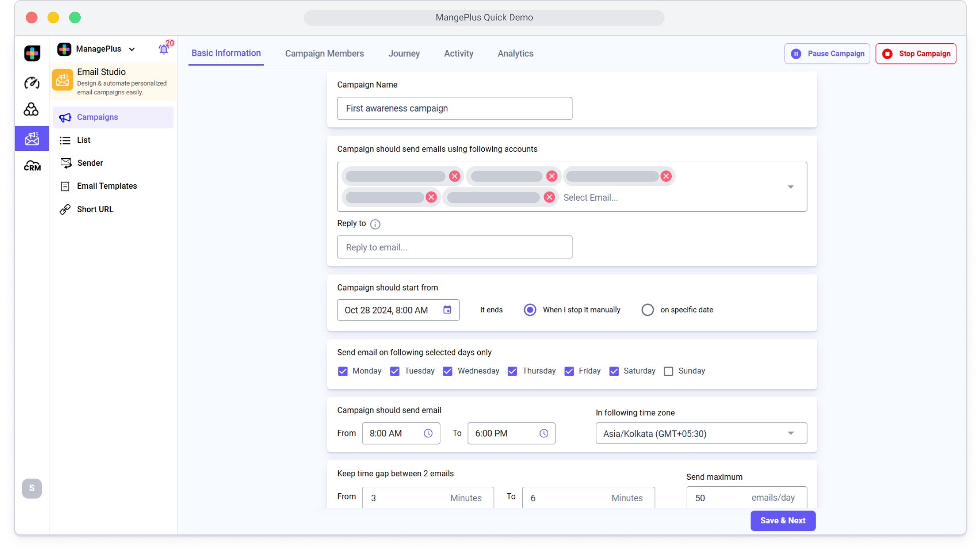Viewport: 980px width, 552px height.
Task: Click the dashboard speedometer icon in sidebar
Action: [32, 82]
